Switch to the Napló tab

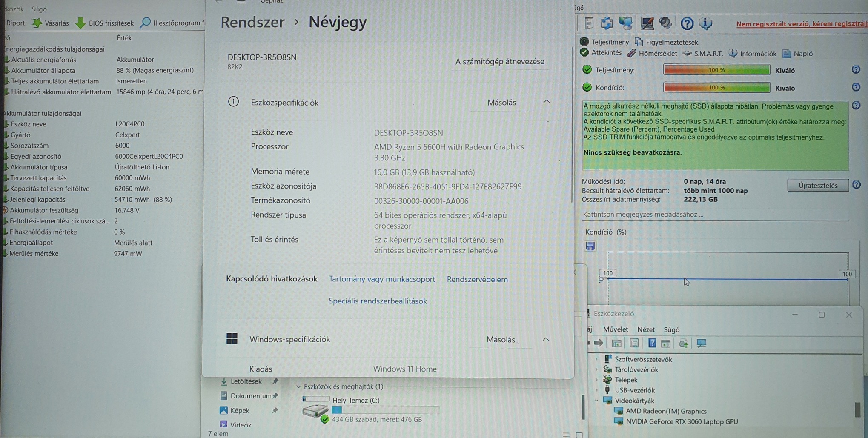pyautogui.click(x=798, y=54)
